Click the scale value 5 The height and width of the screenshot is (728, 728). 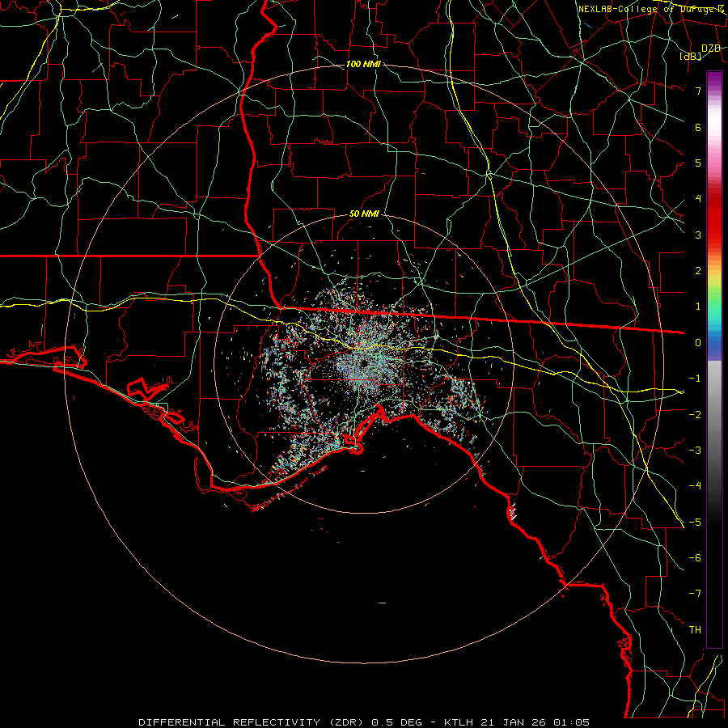tap(698, 163)
